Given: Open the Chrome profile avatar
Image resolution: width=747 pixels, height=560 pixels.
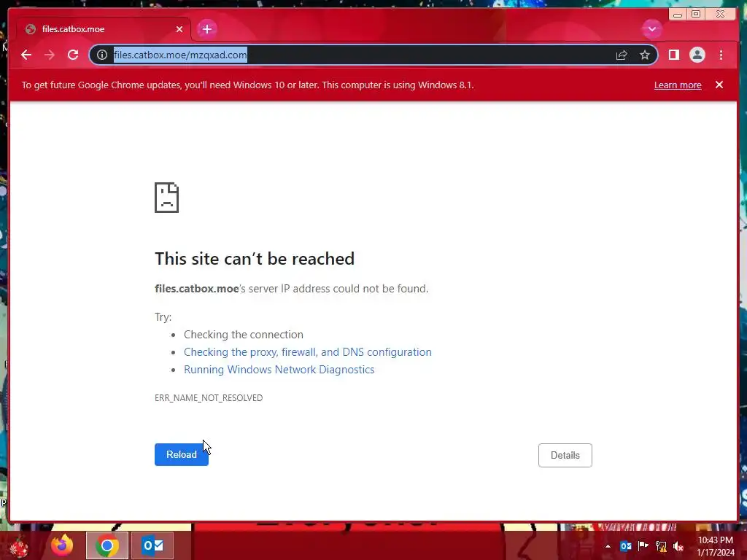Looking at the screenshot, I should point(697,55).
